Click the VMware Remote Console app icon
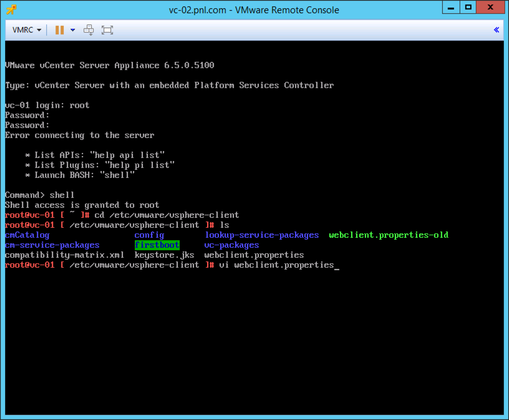This screenshot has width=509, height=420. pos(12,9)
